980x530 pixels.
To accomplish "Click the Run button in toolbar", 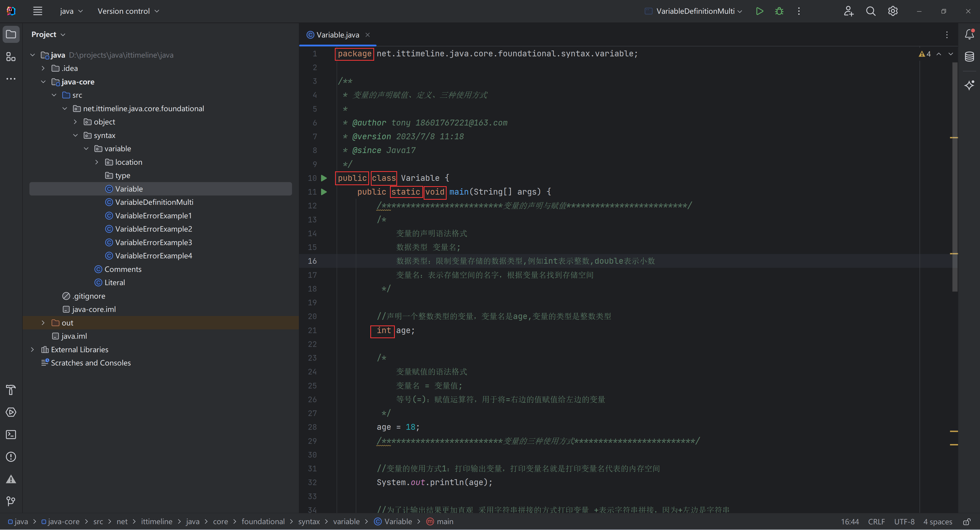I will (x=759, y=11).
